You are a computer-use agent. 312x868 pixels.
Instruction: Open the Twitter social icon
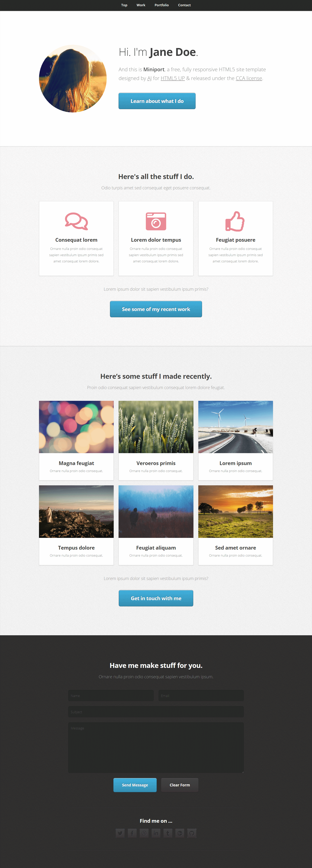[x=120, y=833]
